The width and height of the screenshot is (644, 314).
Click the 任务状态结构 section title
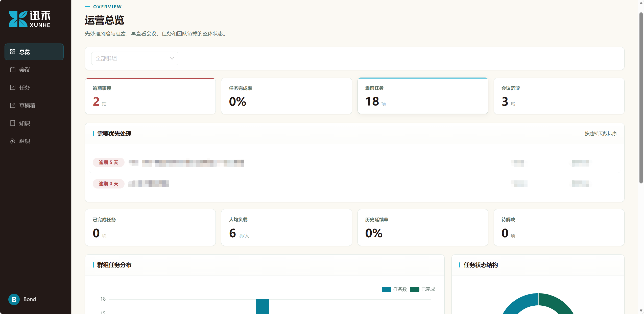click(x=481, y=265)
